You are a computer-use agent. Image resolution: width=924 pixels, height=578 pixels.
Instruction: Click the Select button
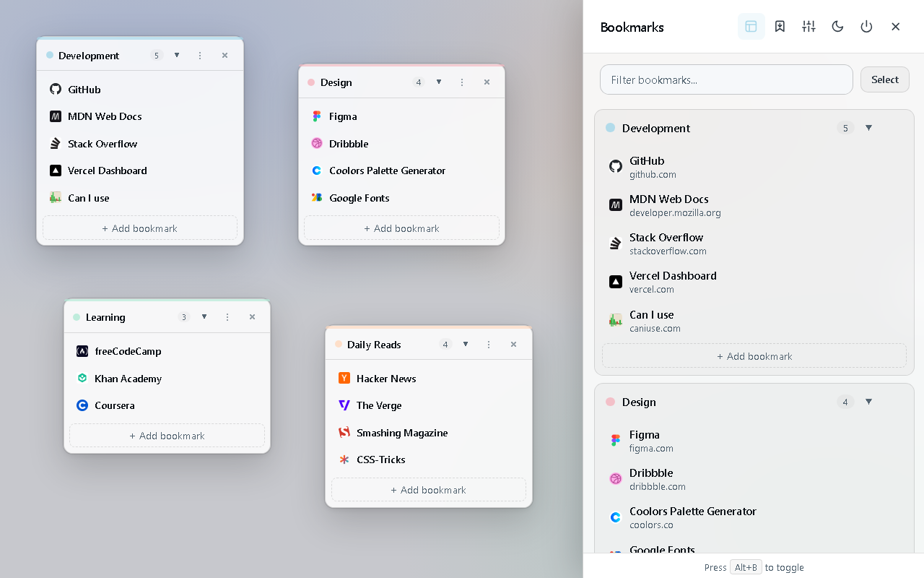[884, 79]
